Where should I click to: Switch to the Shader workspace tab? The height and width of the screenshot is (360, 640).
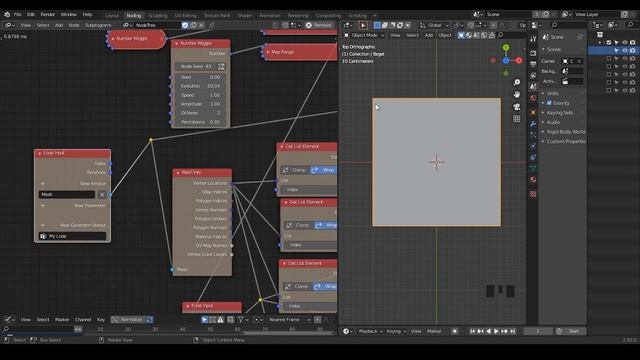(244, 16)
